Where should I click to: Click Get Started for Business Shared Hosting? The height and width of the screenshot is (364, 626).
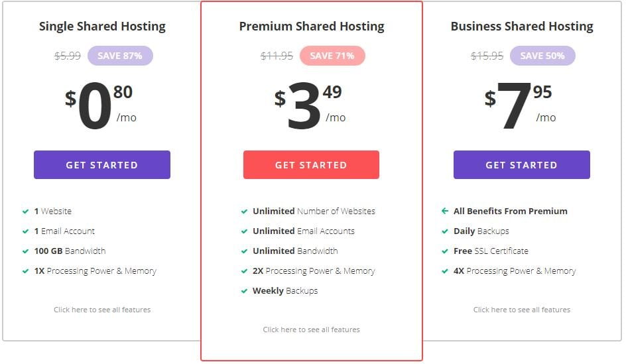[x=522, y=165]
